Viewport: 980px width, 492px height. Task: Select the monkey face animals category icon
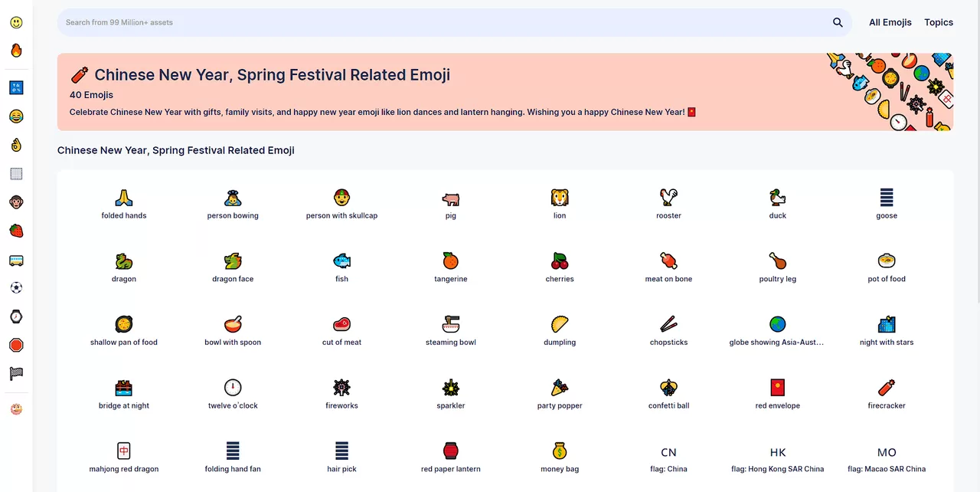click(16, 202)
